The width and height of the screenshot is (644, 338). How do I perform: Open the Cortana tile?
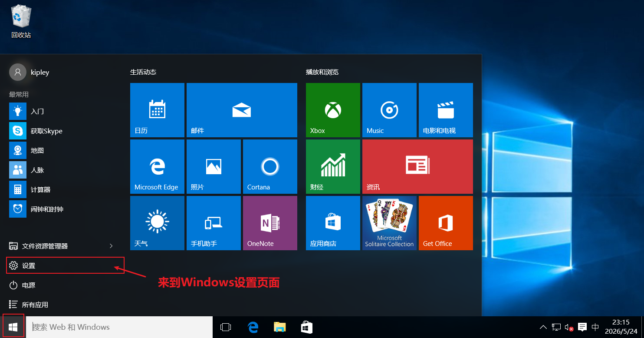click(270, 166)
